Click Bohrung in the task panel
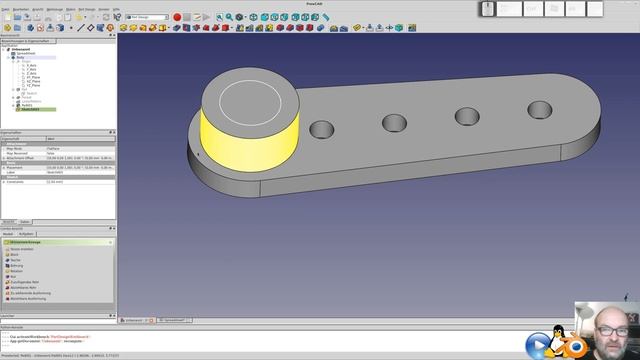The width and height of the screenshot is (640, 360). (x=16, y=266)
